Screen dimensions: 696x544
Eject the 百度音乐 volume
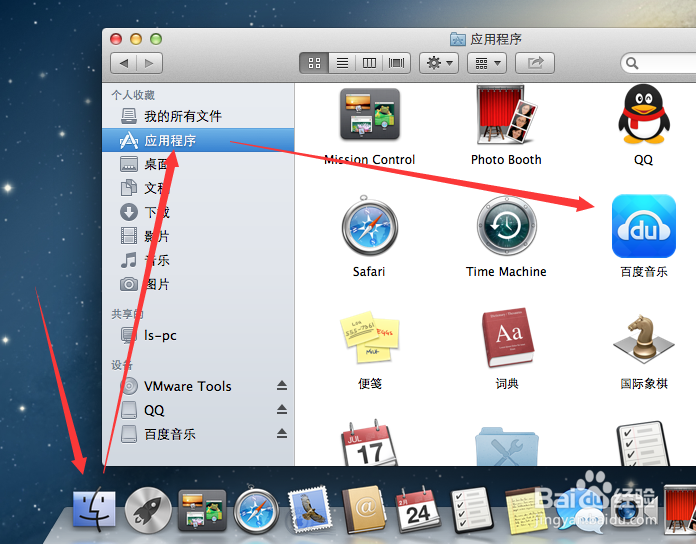click(282, 434)
